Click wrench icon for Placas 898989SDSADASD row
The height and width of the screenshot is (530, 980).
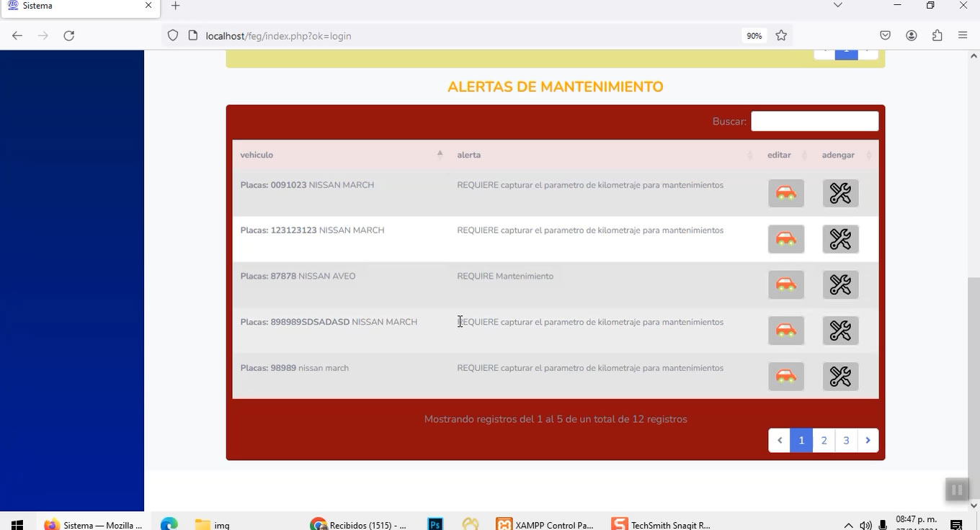coord(840,331)
